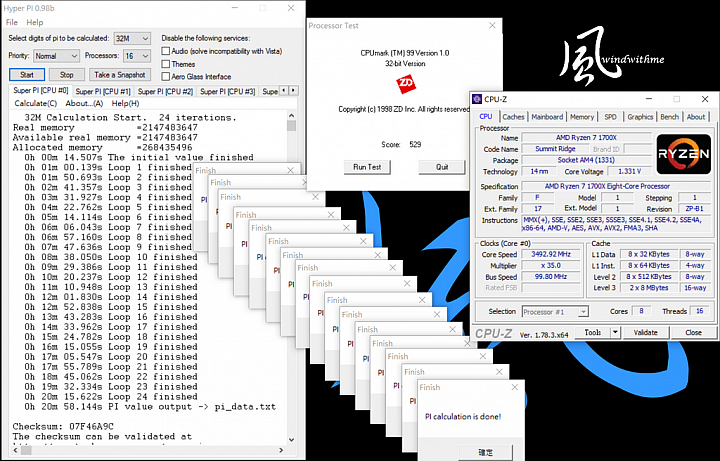The width and height of the screenshot is (720, 461).
Task: Click the Ryzen logo in CPU-Z
Action: [683, 154]
